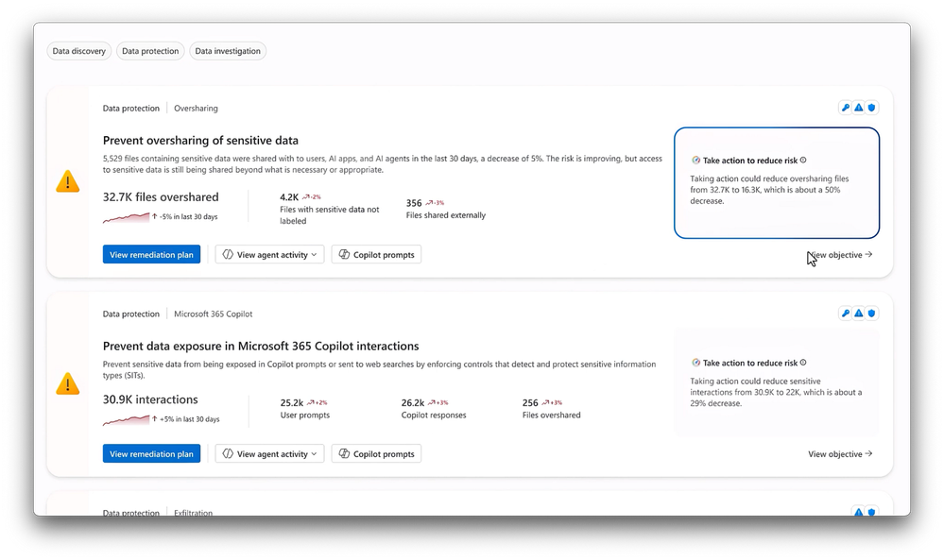Image resolution: width=944 pixels, height=560 pixels.
Task: Open Copilot prompts on the oversharing card
Action: tap(376, 255)
